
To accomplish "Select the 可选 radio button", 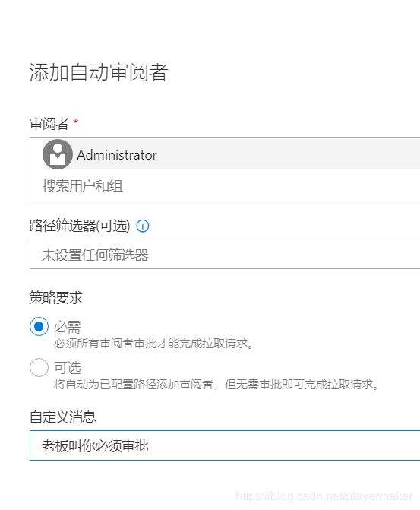I will point(39,367).
